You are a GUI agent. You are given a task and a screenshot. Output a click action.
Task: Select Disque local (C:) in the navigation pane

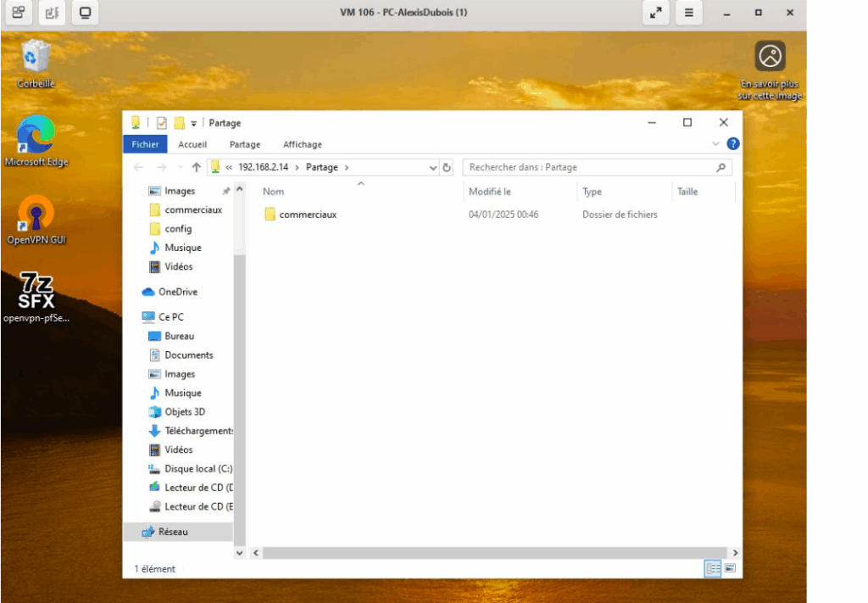point(198,469)
